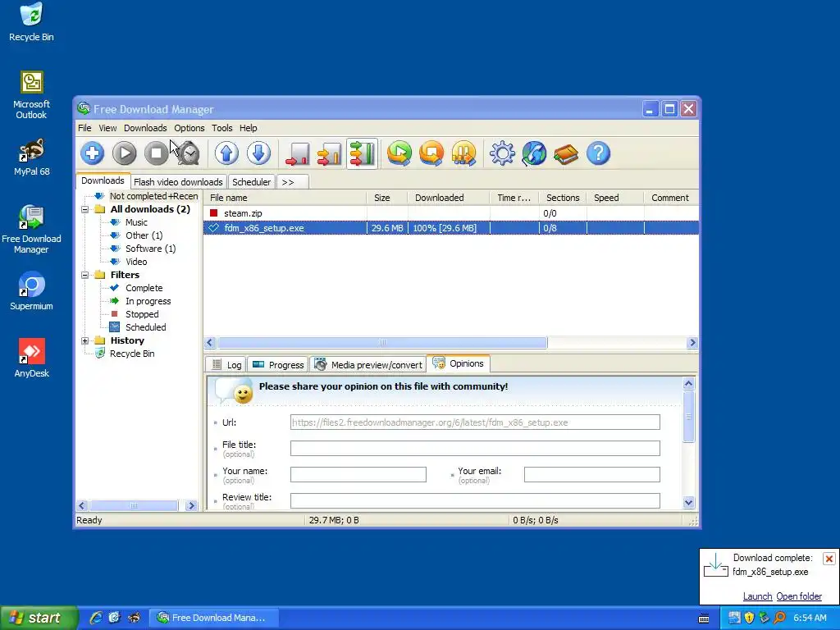Select the Other (1) category

point(144,235)
